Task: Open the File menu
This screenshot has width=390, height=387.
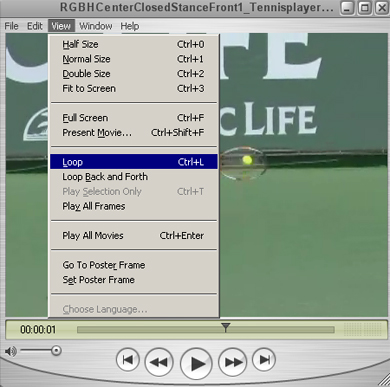Action: (11, 26)
